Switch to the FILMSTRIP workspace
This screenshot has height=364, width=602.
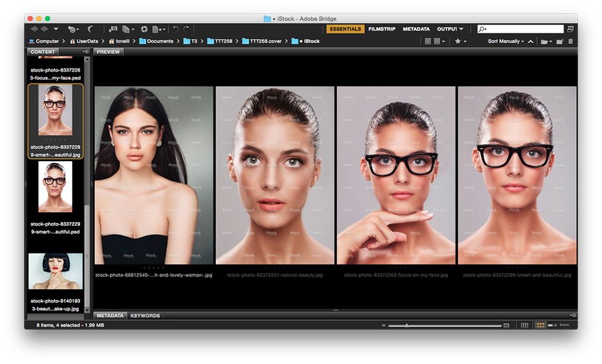tap(382, 29)
